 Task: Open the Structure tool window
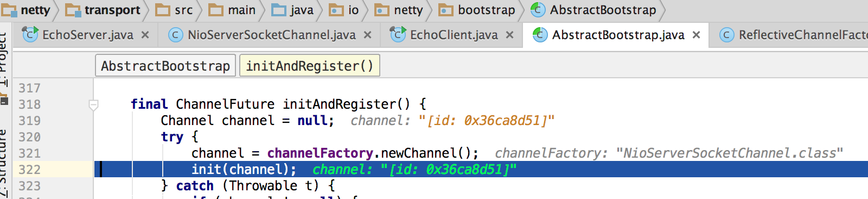(x=4, y=163)
